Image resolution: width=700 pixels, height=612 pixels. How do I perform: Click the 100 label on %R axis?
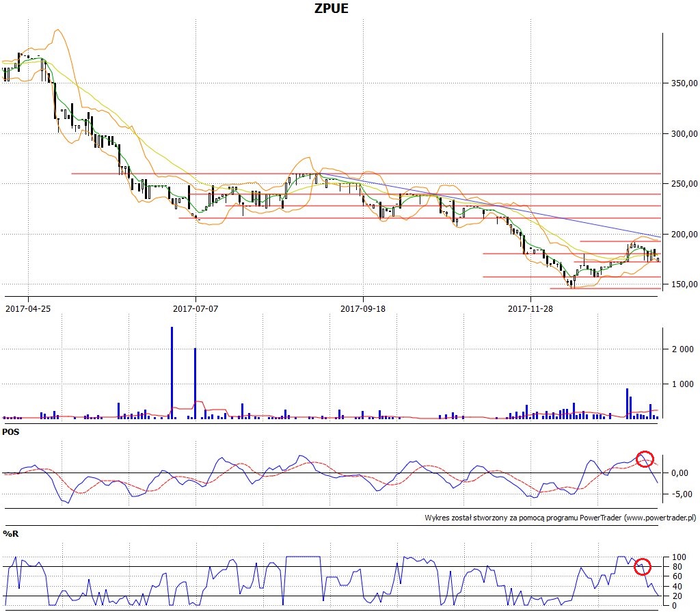point(679,557)
